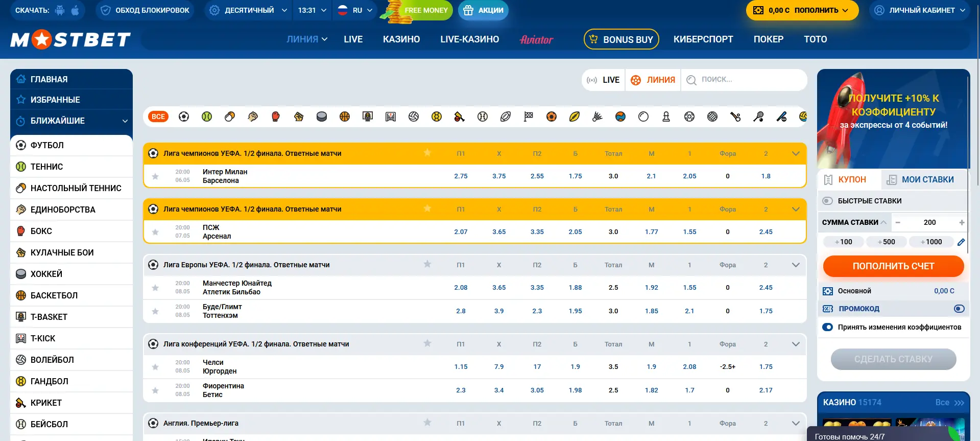This screenshot has width=980, height=441.
Task: Select the 2.75 П1 odds for Интер Милан
Action: tap(461, 176)
